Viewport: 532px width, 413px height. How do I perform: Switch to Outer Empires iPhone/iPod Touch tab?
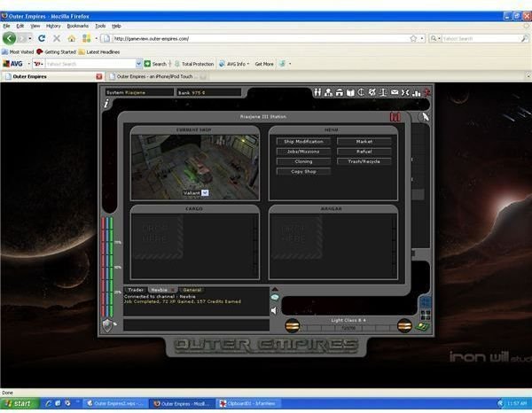[x=158, y=76]
